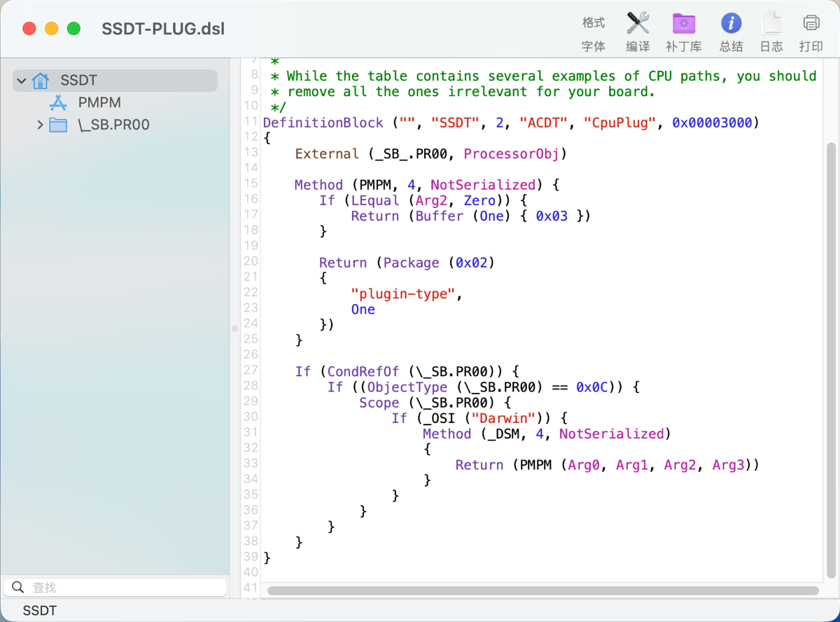Click the window title SSDT-PLUG.dsl
The image size is (840, 622).
pos(162,29)
